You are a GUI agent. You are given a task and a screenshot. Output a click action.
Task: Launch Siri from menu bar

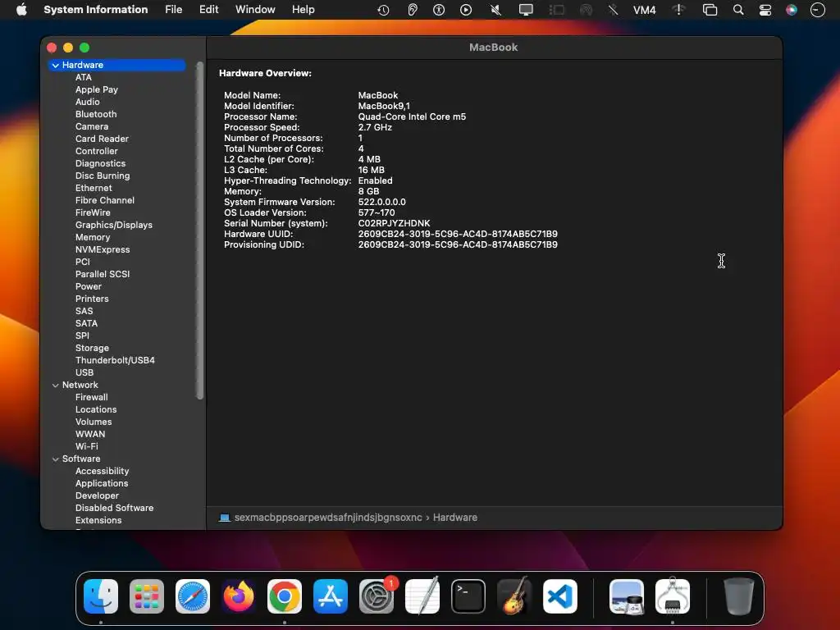pyautogui.click(x=792, y=10)
